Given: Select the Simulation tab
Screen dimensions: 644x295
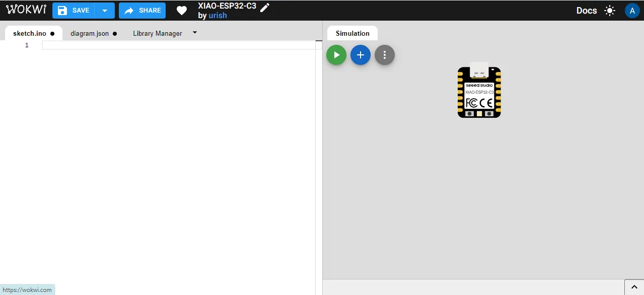Looking at the screenshot, I should pyautogui.click(x=352, y=33).
